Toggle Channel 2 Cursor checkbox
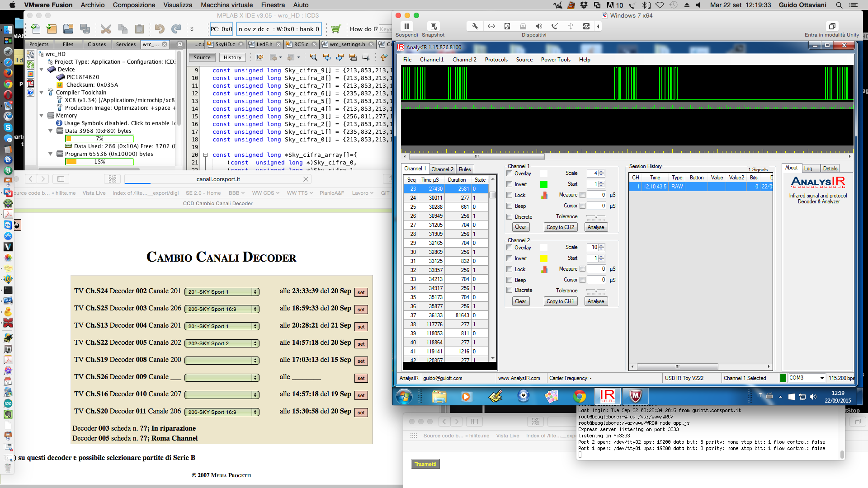868x488 pixels. point(583,280)
